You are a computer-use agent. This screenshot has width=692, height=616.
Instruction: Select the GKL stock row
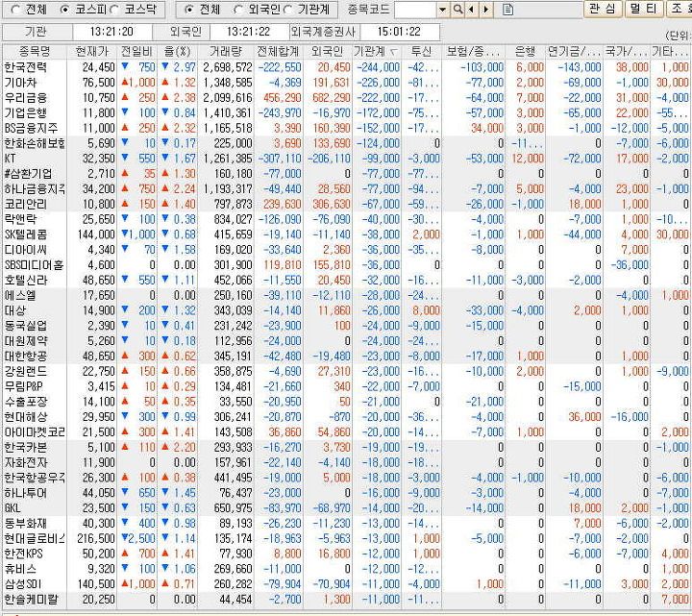346,508
